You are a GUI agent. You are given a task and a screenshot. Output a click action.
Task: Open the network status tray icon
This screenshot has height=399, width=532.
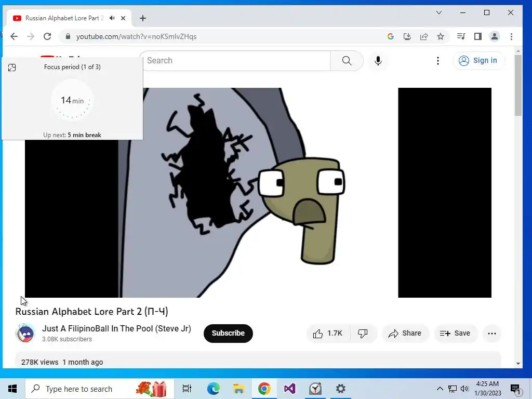[453, 389]
